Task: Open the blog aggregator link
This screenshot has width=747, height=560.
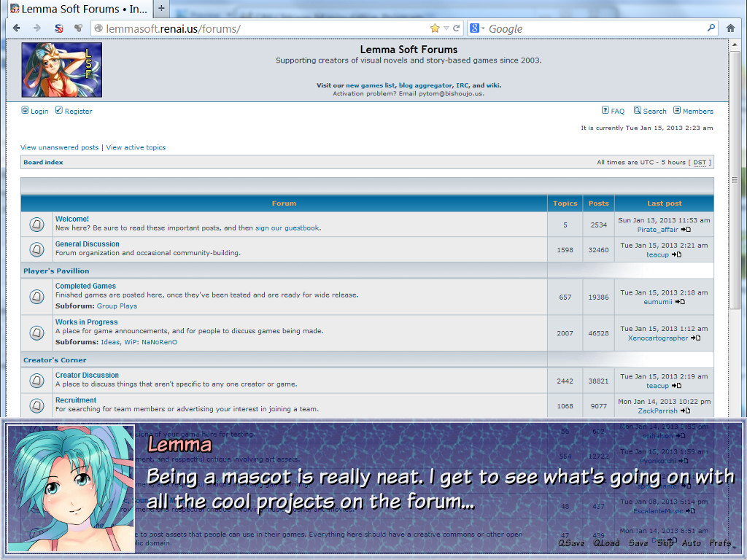Action: pyautogui.click(x=425, y=85)
